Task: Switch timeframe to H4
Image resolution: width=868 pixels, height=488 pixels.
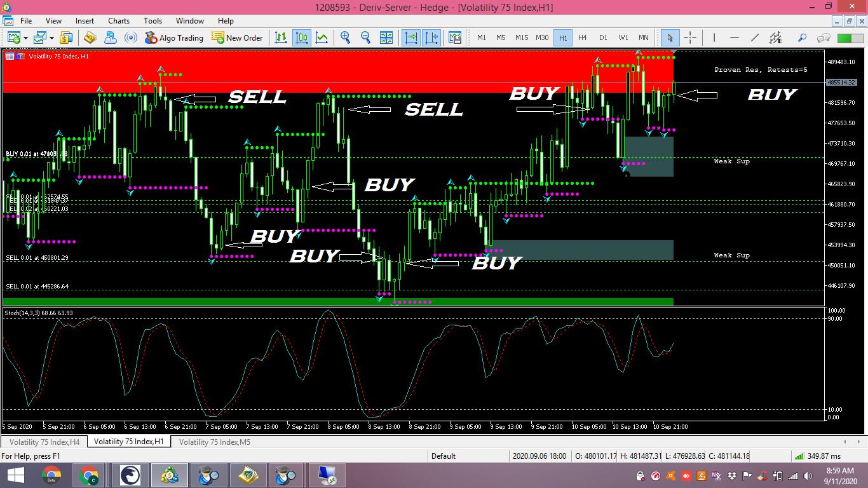Action: pyautogui.click(x=583, y=38)
